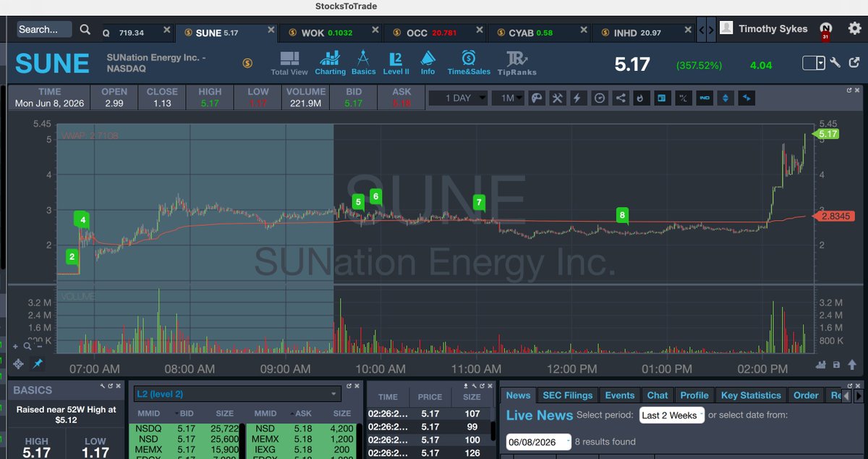This screenshot has height=459, width=868.
Task: Close the SUNE ticker tab
Action: [x=271, y=30]
